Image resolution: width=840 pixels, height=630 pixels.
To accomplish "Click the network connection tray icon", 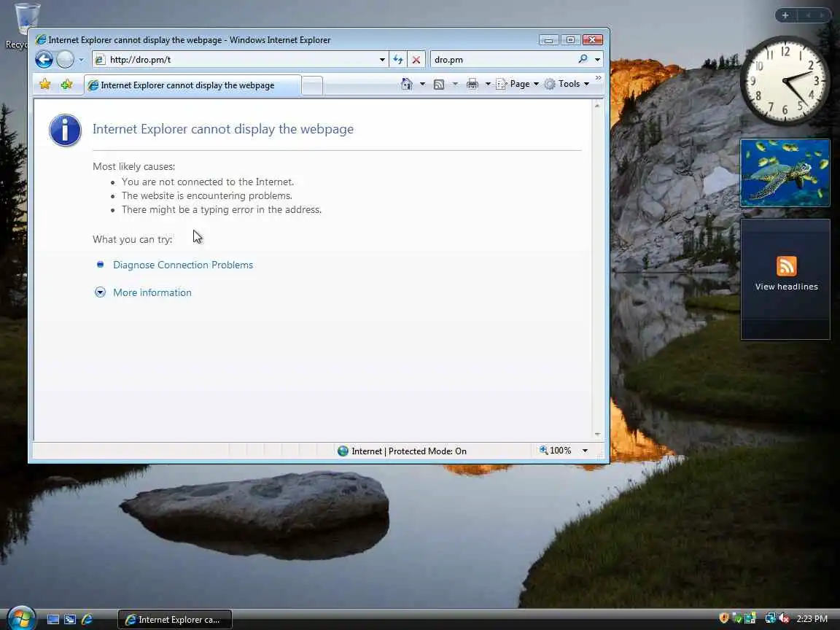I will 770,618.
